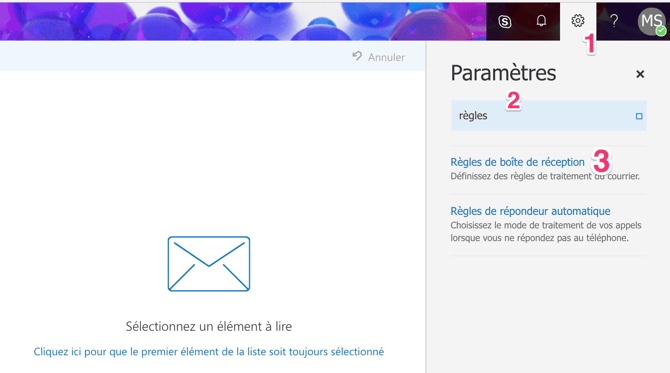670x373 pixels.
Task: Click 'Définissez des règles de traitement' description
Action: 545,176
